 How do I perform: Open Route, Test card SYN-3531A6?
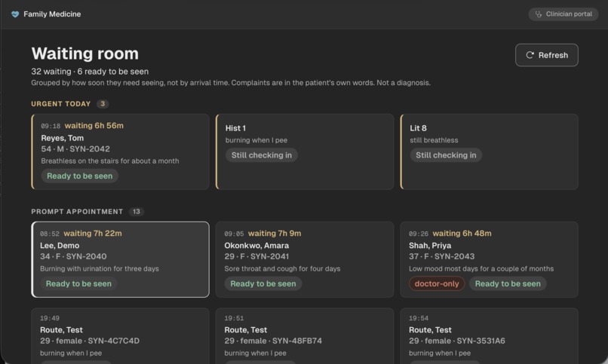click(x=489, y=335)
